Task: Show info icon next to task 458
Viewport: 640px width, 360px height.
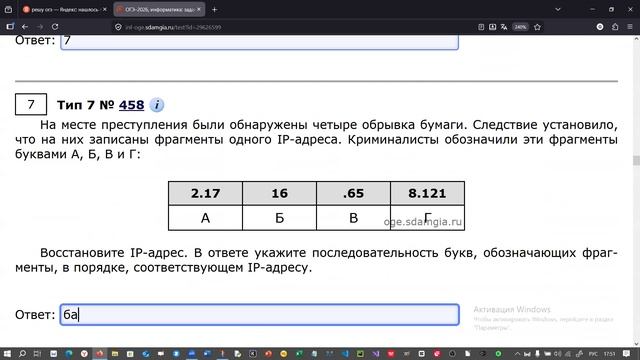Action: coord(157,105)
